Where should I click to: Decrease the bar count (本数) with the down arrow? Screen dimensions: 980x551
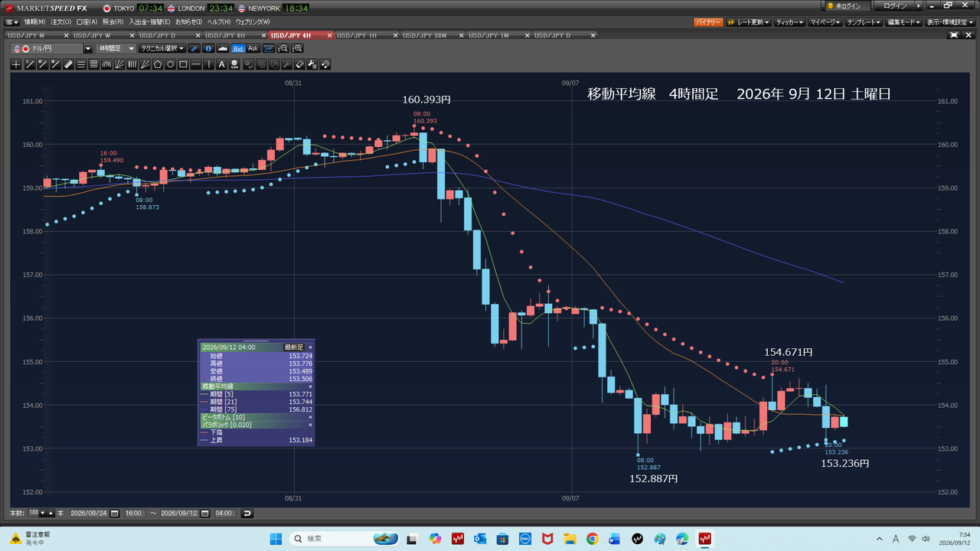click(42, 513)
